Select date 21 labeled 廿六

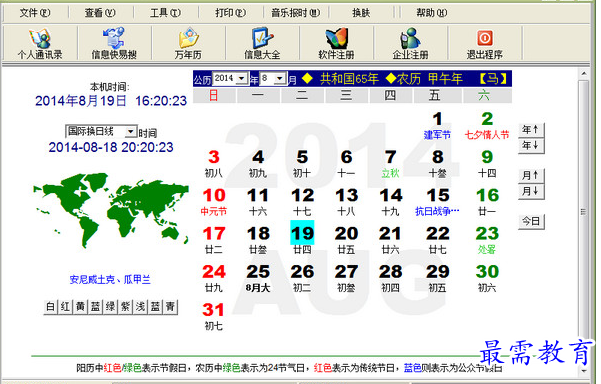(x=391, y=240)
